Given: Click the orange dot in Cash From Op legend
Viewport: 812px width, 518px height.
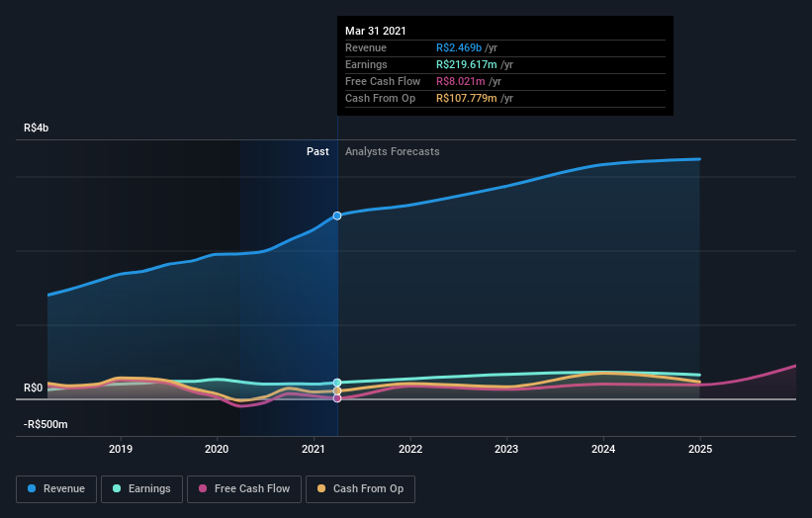Looking at the screenshot, I should tap(321, 488).
